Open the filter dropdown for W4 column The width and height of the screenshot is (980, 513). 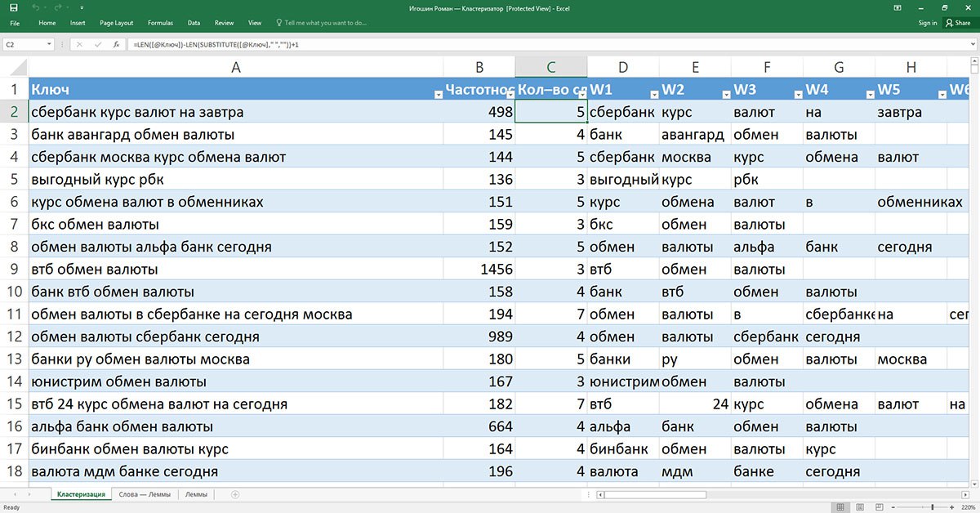[869, 94]
